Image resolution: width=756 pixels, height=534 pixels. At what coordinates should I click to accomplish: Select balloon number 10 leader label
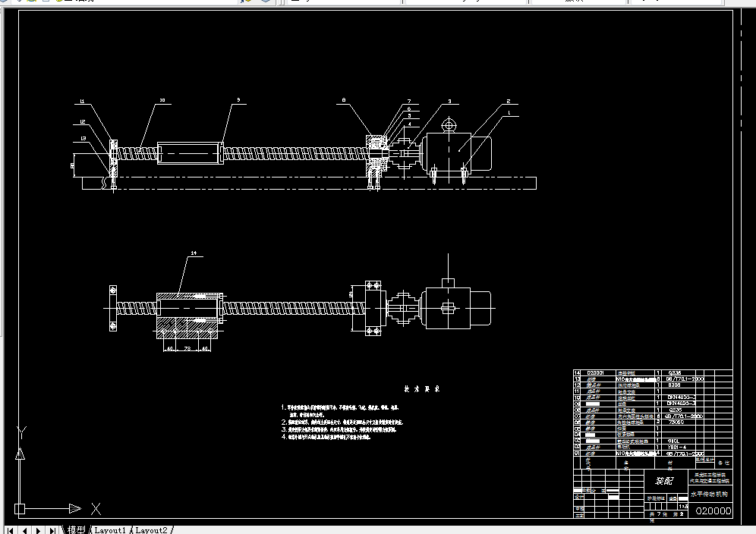162,100
